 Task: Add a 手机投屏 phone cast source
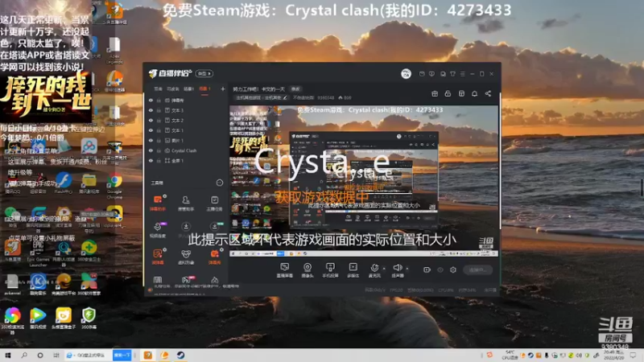[330, 270]
